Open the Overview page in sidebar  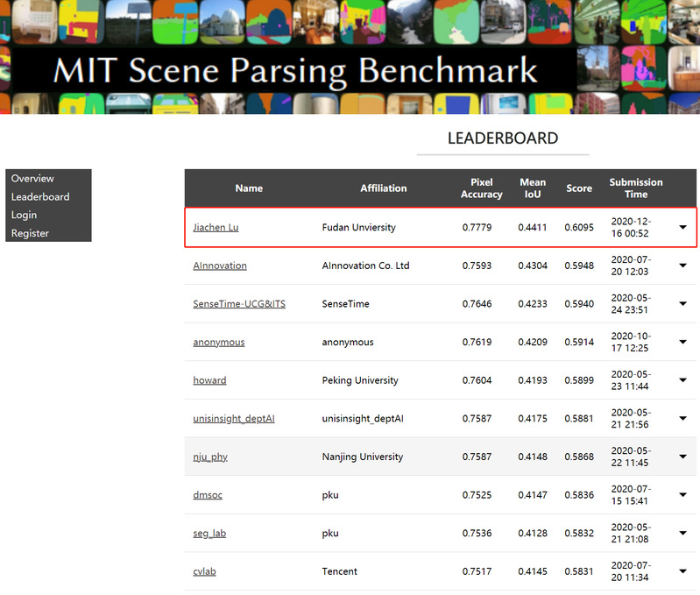32,179
